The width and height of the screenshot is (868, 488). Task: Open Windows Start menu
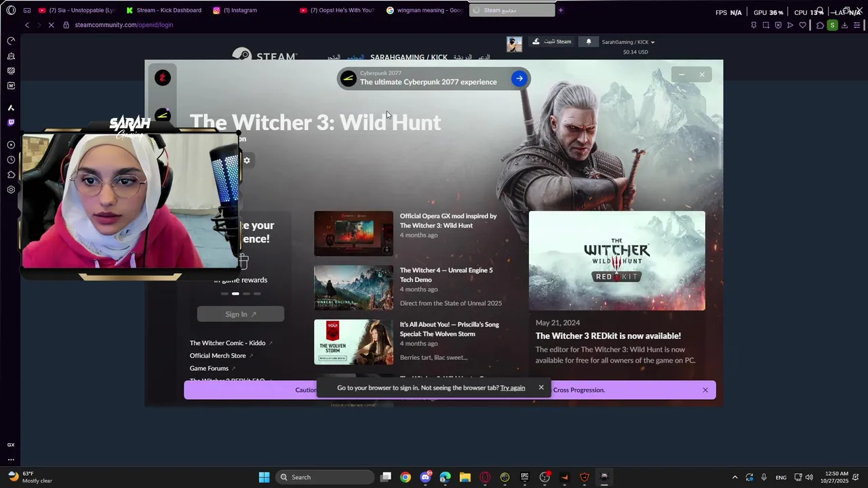[264, 477]
